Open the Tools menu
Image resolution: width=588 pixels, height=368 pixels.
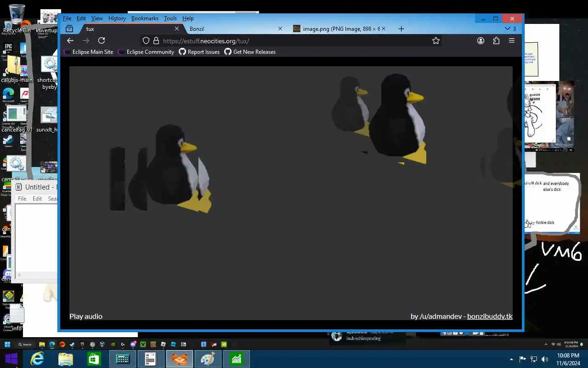pos(170,18)
